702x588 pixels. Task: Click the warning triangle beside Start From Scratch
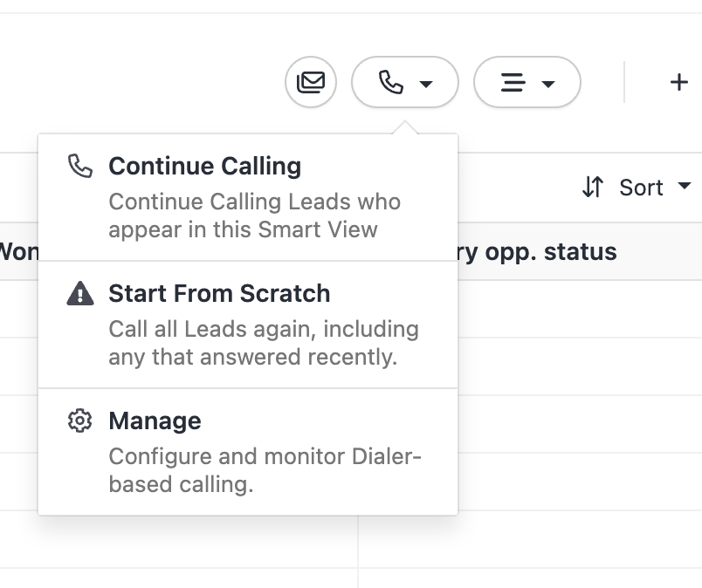coord(80,294)
